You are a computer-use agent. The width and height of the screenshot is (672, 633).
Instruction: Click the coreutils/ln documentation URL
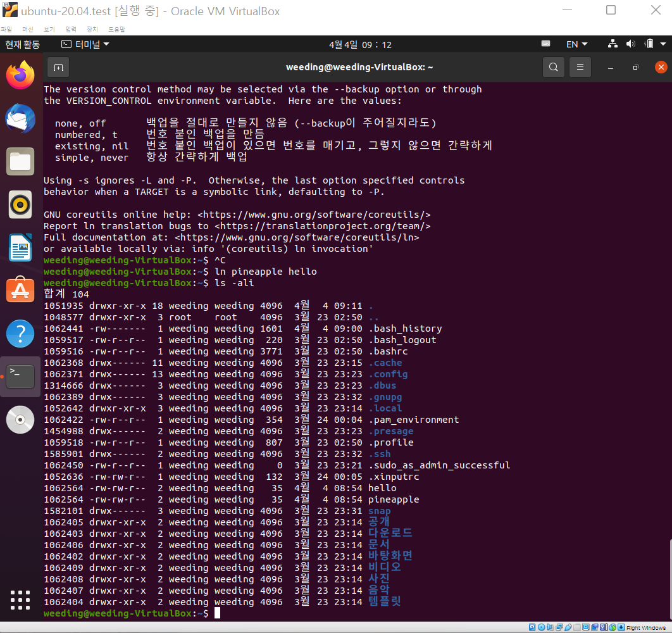click(x=297, y=237)
